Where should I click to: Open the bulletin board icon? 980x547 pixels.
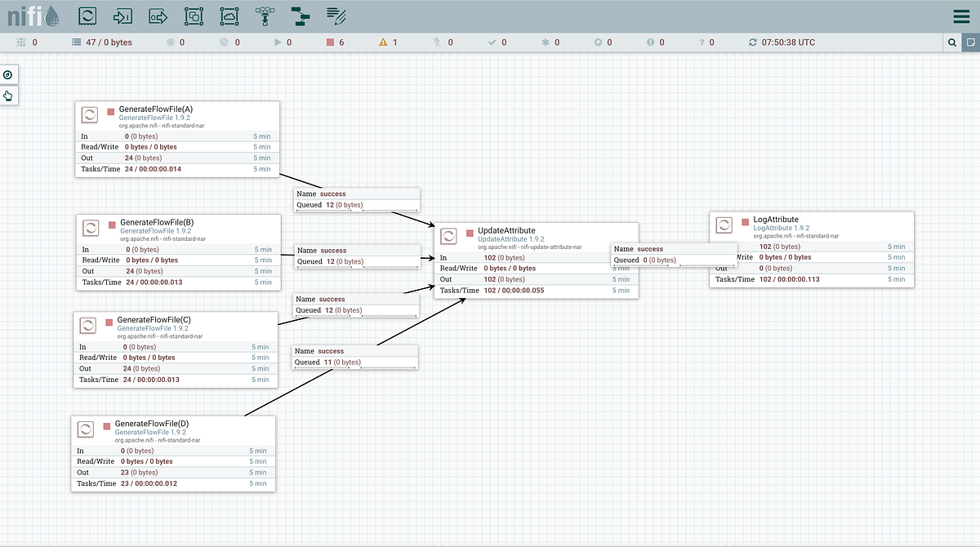(970, 42)
